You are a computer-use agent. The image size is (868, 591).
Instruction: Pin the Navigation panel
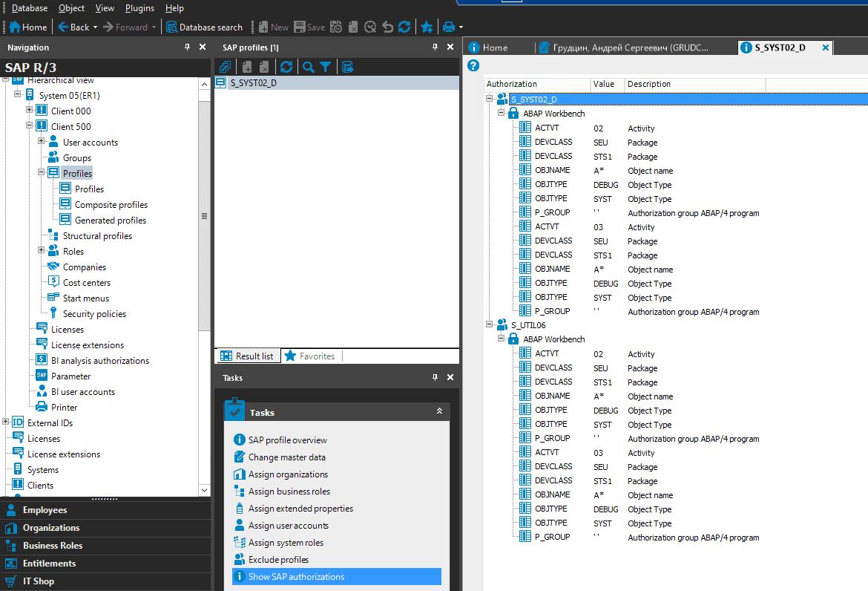[187, 48]
